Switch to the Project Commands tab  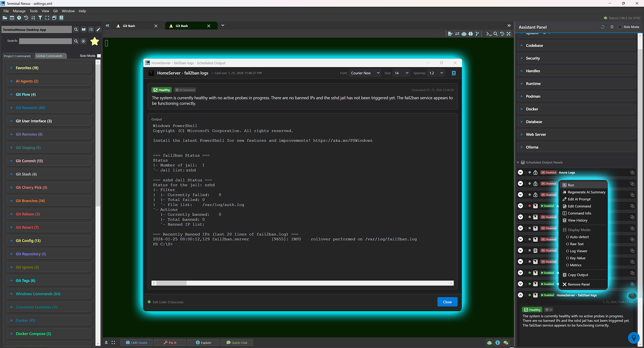(x=17, y=56)
